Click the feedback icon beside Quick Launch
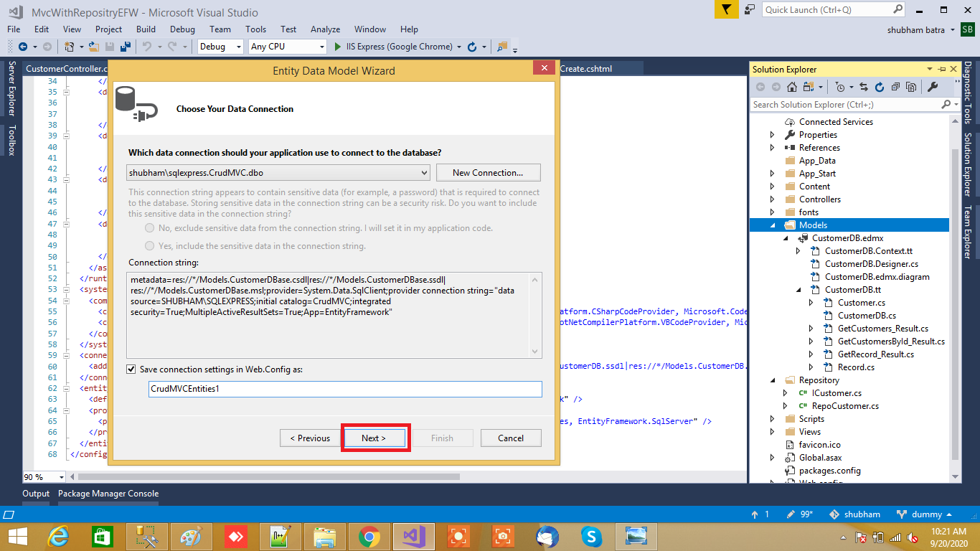This screenshot has height=551, width=980. pyautogui.click(x=750, y=9)
